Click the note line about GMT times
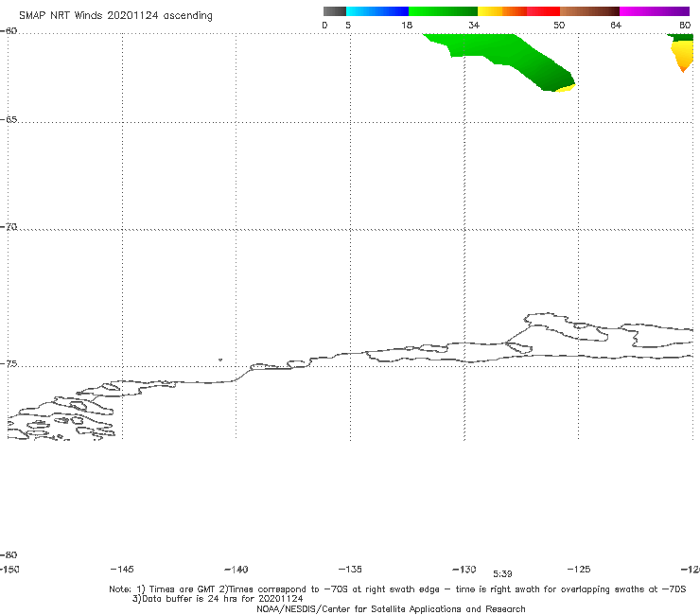 point(397,589)
